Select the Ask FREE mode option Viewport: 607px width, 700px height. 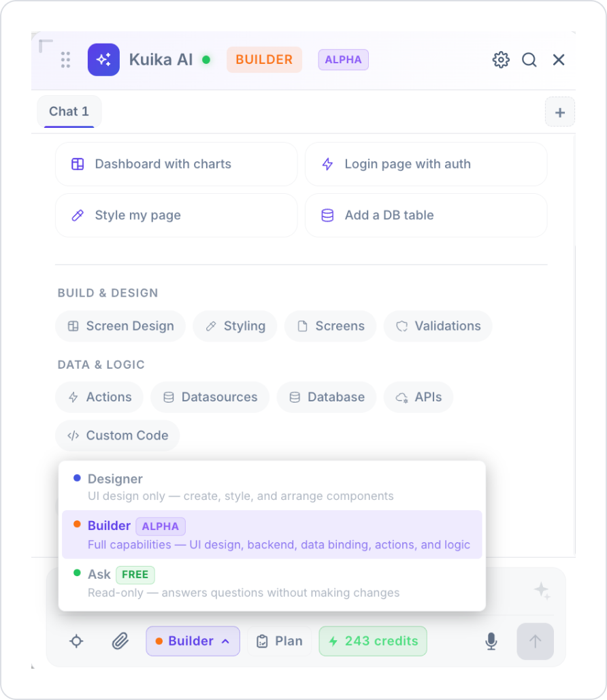pos(272,583)
